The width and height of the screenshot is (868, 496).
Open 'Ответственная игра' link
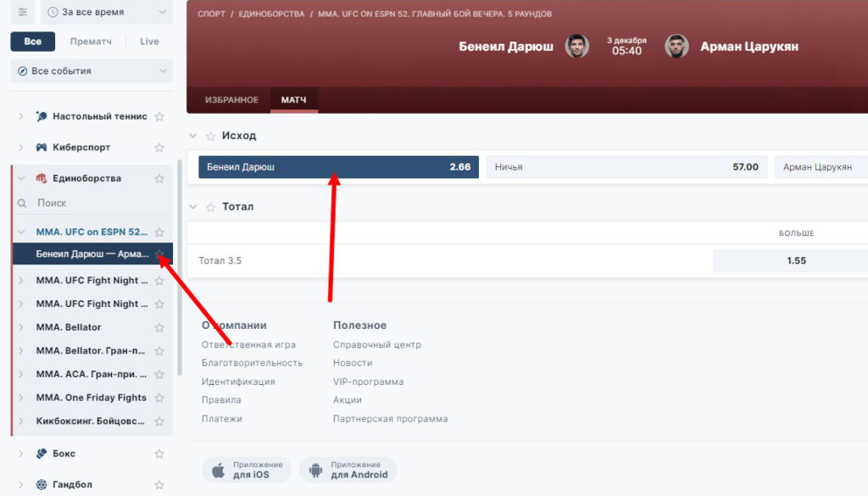point(248,344)
